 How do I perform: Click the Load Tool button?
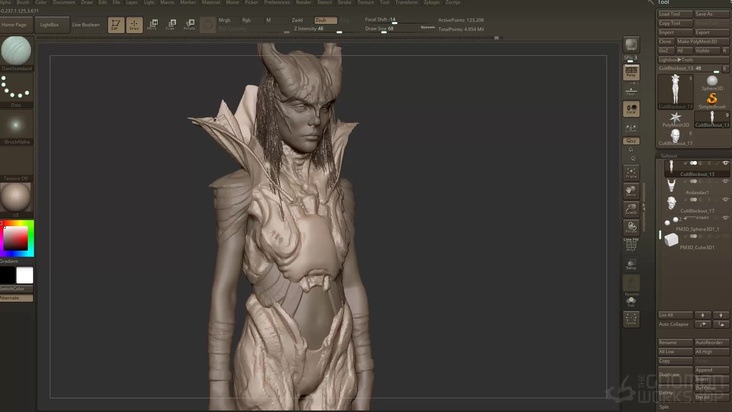(675, 14)
